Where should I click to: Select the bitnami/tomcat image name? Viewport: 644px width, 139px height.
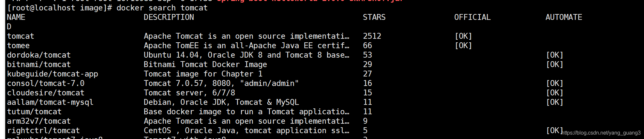coord(39,64)
